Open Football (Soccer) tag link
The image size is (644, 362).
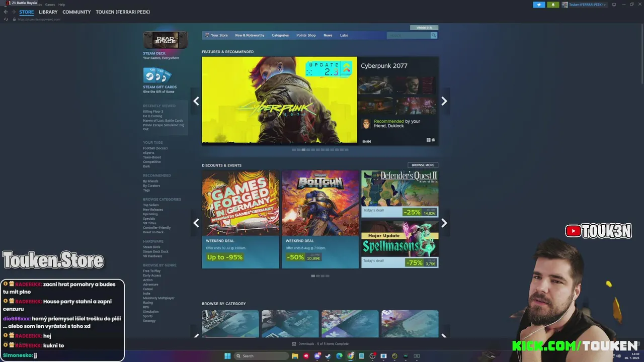pos(155,148)
